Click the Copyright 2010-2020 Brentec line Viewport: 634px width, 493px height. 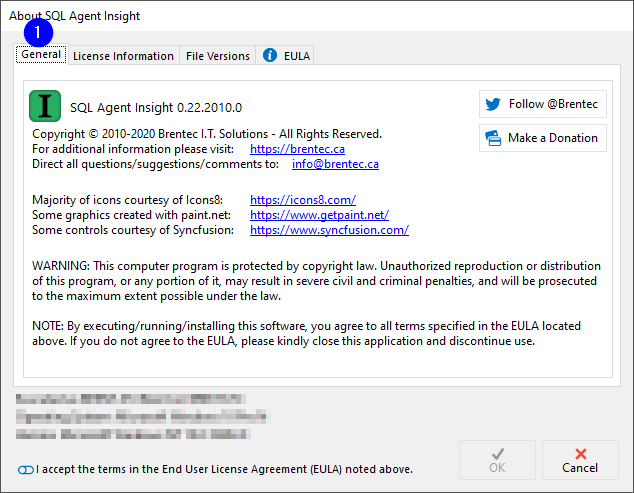pyautogui.click(x=207, y=134)
